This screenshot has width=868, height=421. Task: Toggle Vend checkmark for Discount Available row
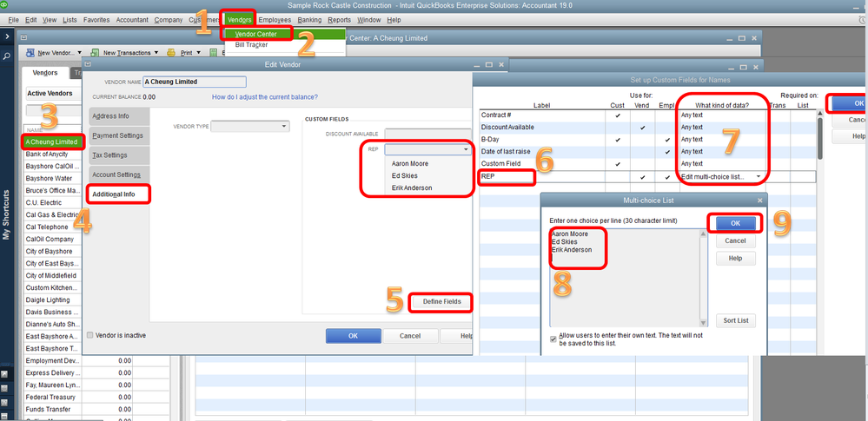[642, 128]
